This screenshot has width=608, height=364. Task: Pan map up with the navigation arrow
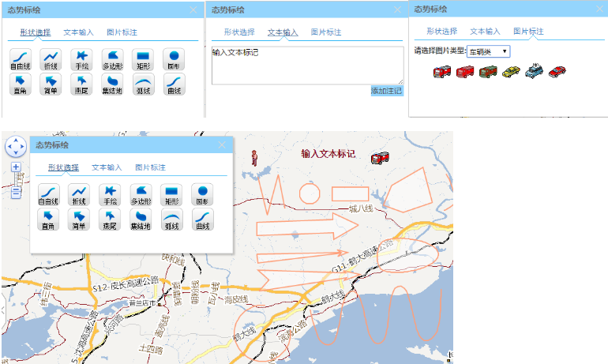16,141
